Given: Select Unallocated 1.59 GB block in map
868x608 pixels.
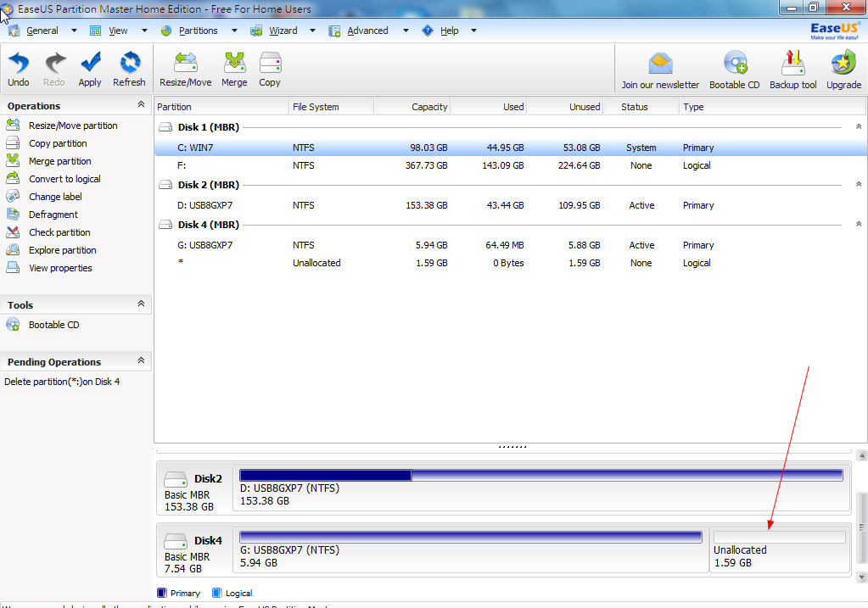Looking at the screenshot, I should [780, 549].
